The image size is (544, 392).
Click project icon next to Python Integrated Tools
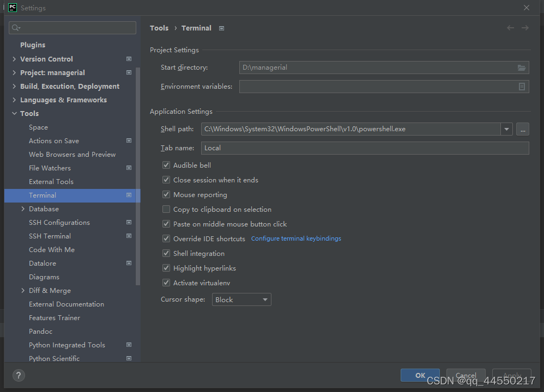tap(129, 345)
